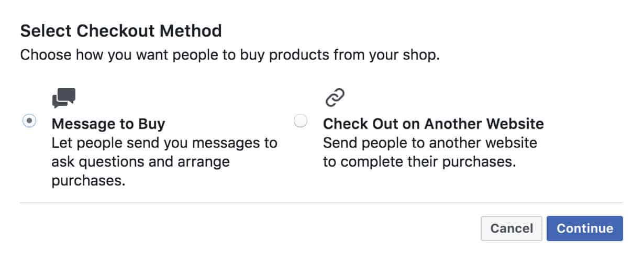Click the 'to complete their purchases.' line
This screenshot has height=261, width=644.
(x=419, y=162)
